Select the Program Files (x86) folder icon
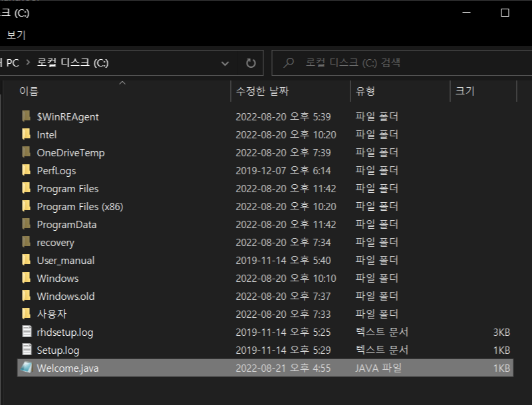 [26, 206]
